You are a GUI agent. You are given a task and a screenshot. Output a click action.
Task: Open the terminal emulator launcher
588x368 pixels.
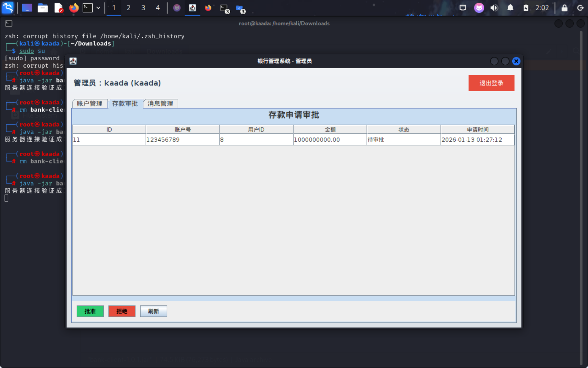[x=88, y=8]
